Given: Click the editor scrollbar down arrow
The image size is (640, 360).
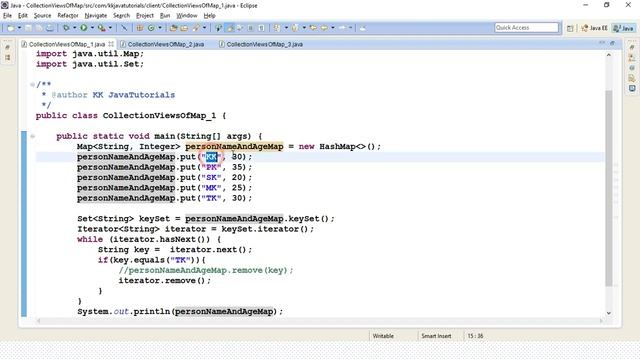Looking at the screenshot, I should coord(609,313).
